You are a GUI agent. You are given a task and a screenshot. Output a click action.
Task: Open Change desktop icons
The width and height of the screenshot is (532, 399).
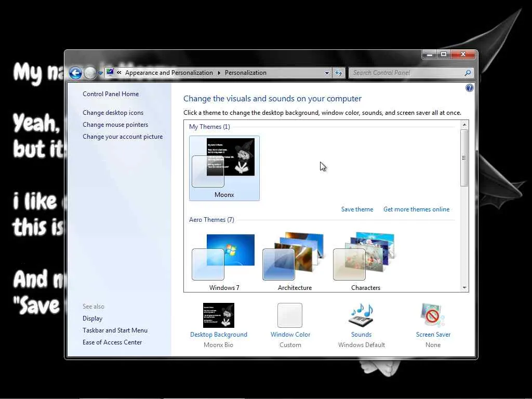point(113,113)
